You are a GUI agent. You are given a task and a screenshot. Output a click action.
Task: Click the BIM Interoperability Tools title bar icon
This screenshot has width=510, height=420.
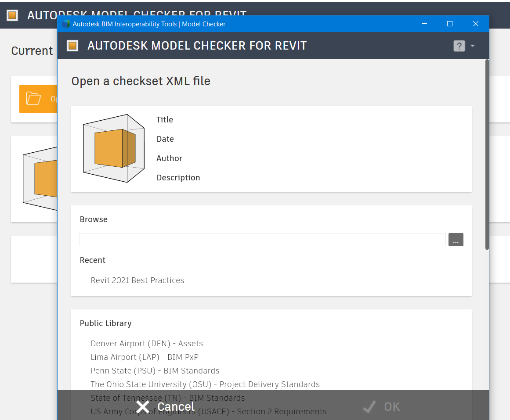click(66, 24)
